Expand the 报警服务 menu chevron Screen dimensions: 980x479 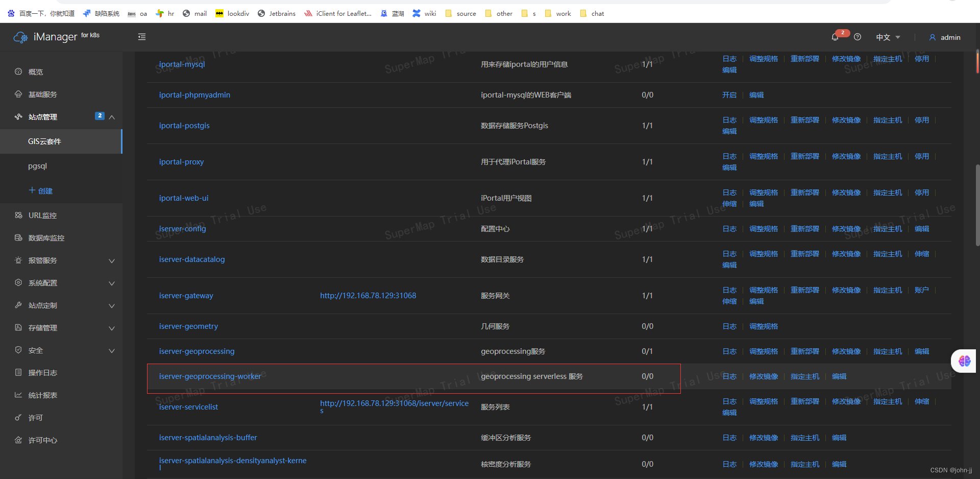point(112,260)
